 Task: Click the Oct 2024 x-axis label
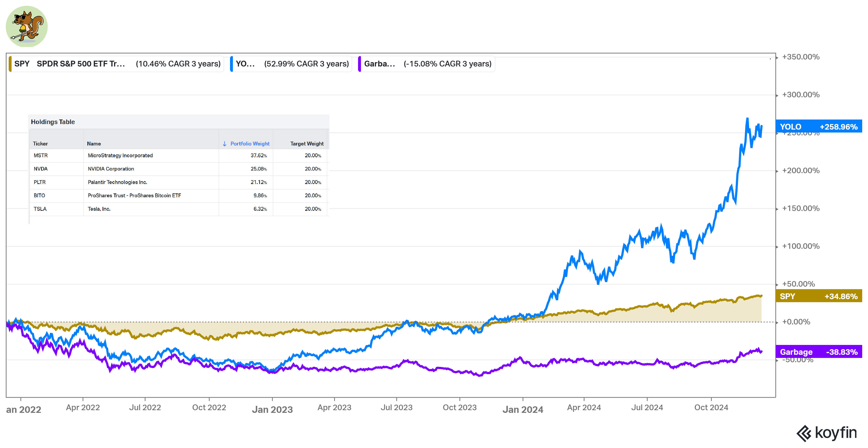(x=711, y=408)
